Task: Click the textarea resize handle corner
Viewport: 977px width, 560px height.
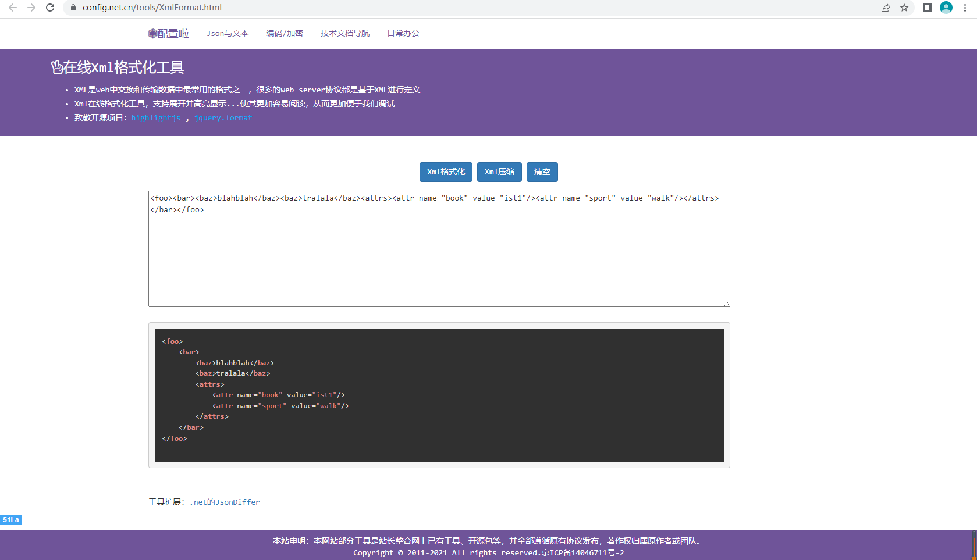Action: (x=727, y=304)
